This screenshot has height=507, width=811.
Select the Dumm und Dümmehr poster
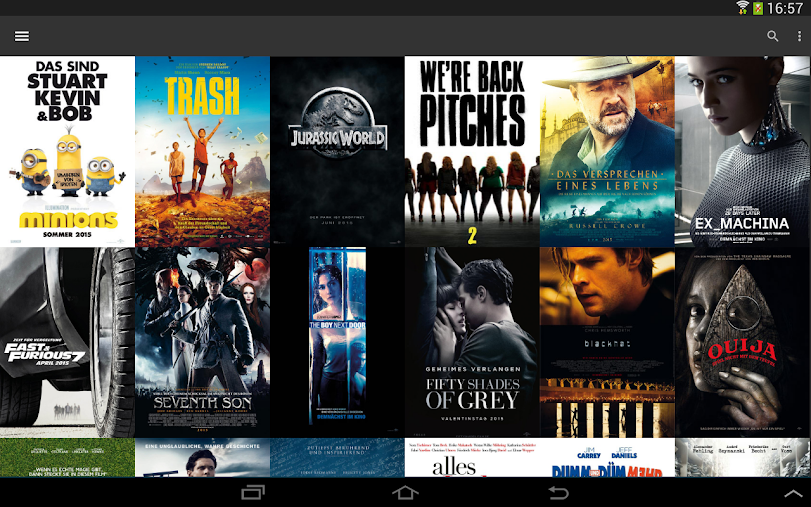607,458
